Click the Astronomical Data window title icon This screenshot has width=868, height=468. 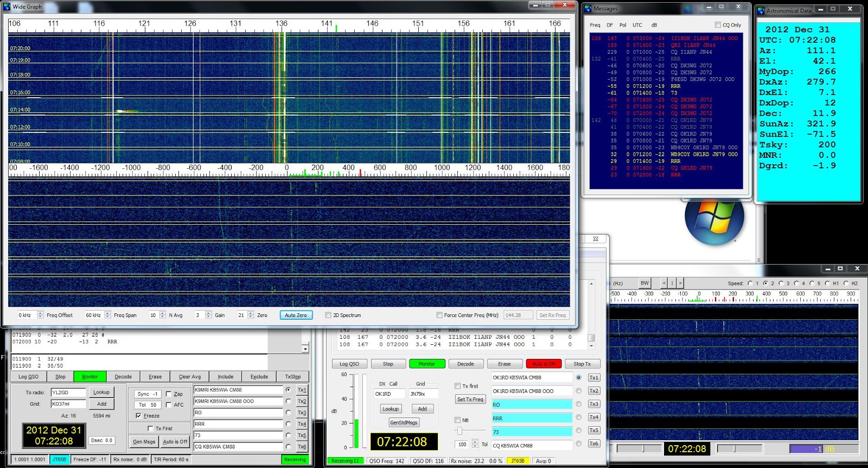761,10
